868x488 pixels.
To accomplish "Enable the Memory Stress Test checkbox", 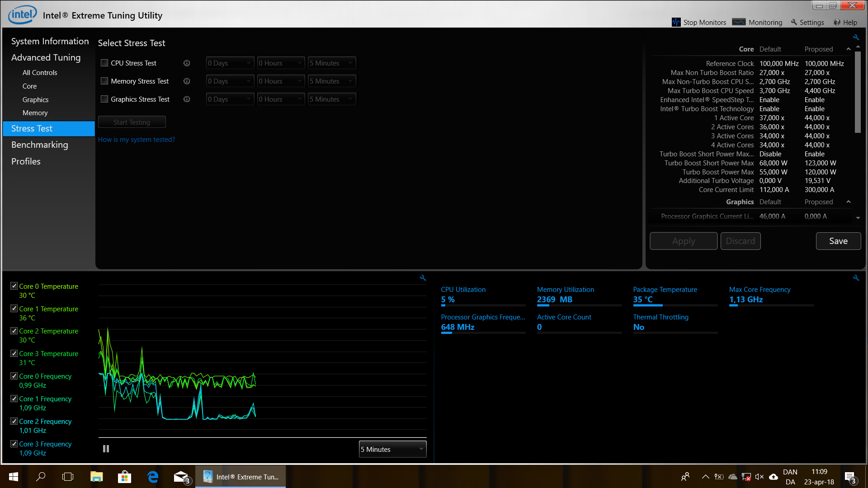I will [104, 81].
